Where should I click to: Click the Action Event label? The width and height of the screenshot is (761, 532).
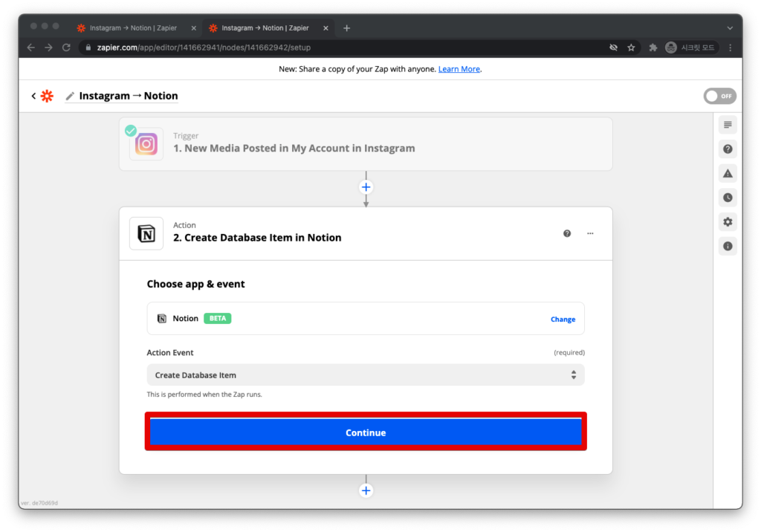(x=170, y=352)
